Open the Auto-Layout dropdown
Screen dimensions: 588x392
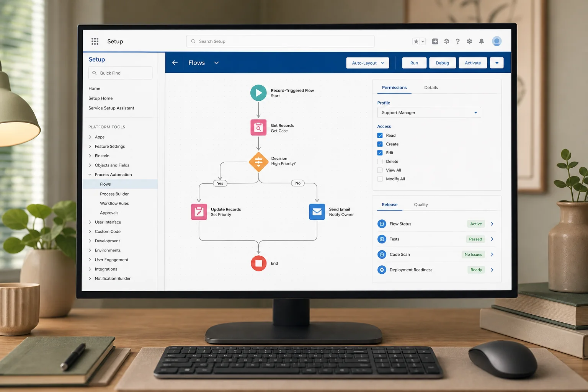click(x=367, y=63)
